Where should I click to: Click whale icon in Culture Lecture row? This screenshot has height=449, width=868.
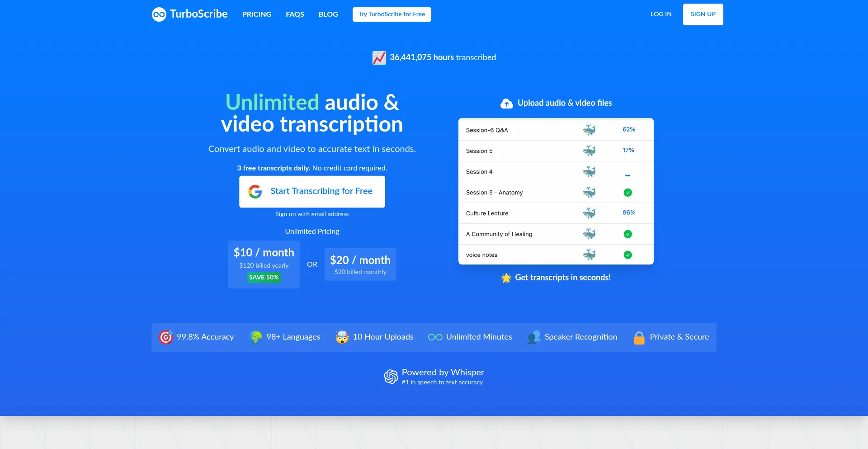click(589, 213)
